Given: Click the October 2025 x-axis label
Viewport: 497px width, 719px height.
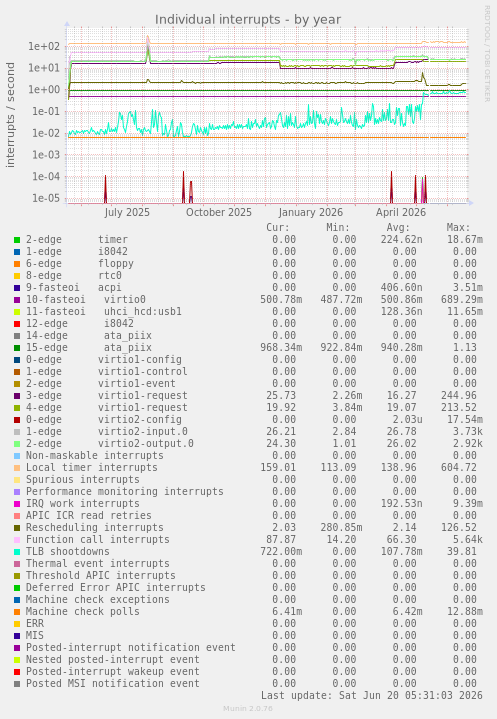Looking at the screenshot, I should tap(219, 212).
